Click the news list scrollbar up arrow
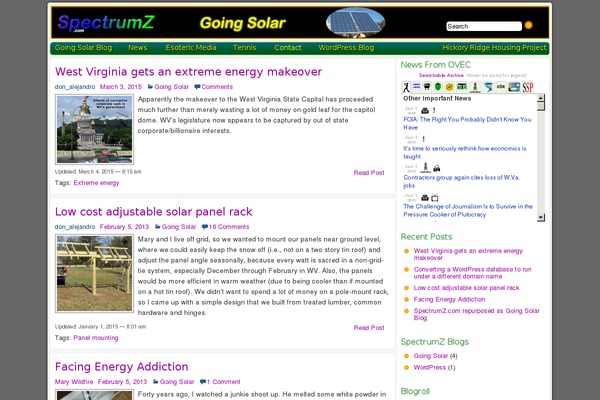The image size is (600, 400). coord(541,98)
